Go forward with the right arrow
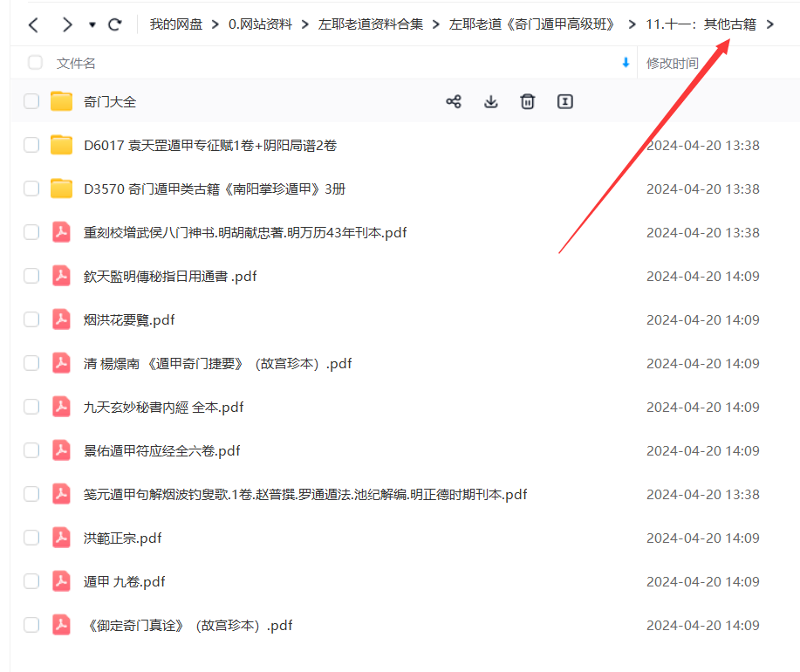The height and width of the screenshot is (672, 800). click(x=66, y=24)
